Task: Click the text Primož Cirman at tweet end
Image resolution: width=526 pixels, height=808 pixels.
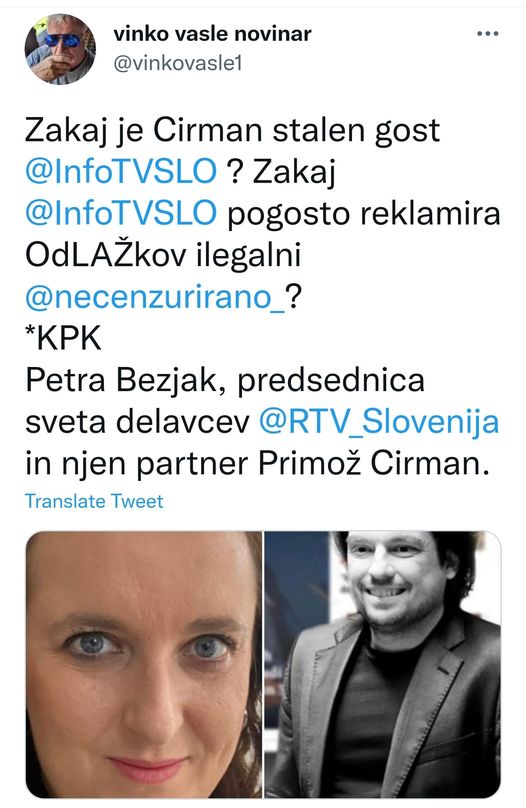Action: click(372, 464)
